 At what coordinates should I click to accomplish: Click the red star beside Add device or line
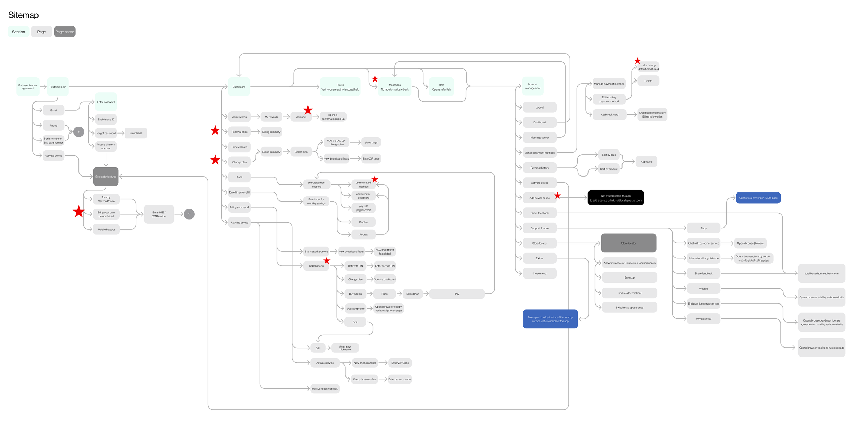coord(557,196)
